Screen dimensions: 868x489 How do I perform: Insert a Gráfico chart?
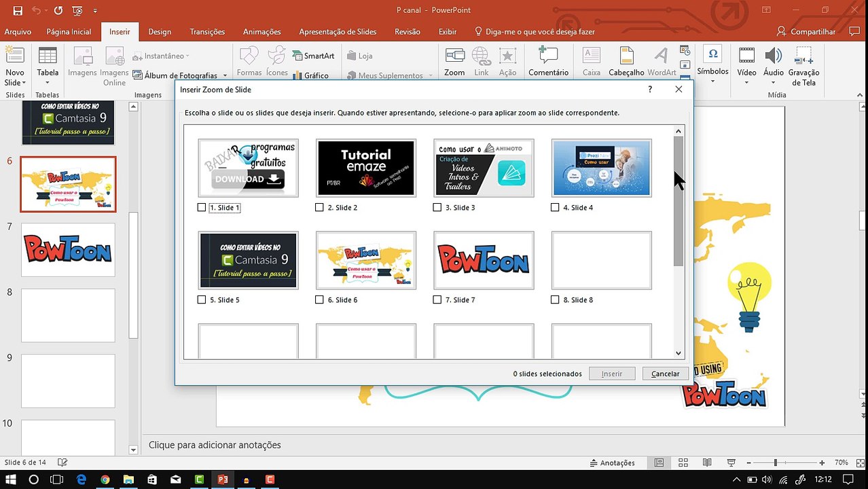coord(311,75)
